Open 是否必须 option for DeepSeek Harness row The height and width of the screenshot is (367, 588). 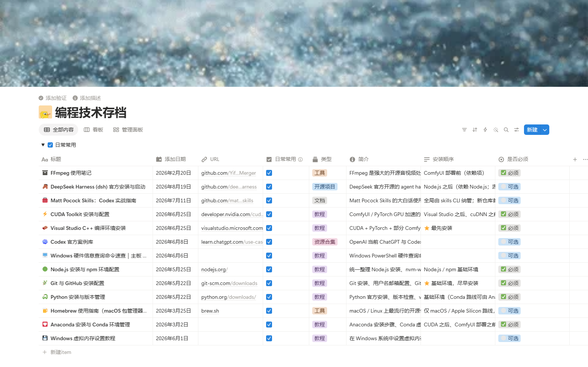pos(509,187)
